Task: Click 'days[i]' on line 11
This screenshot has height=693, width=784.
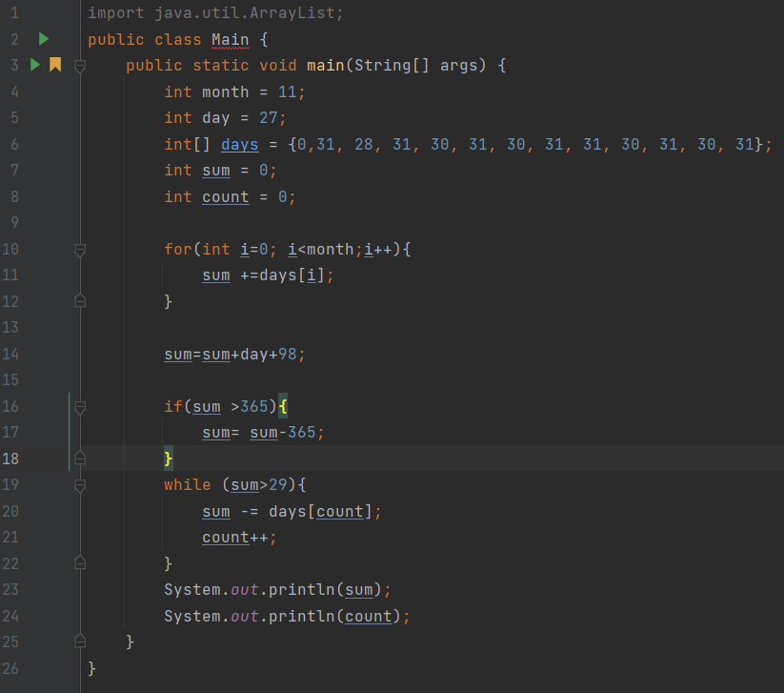Action: [292, 275]
